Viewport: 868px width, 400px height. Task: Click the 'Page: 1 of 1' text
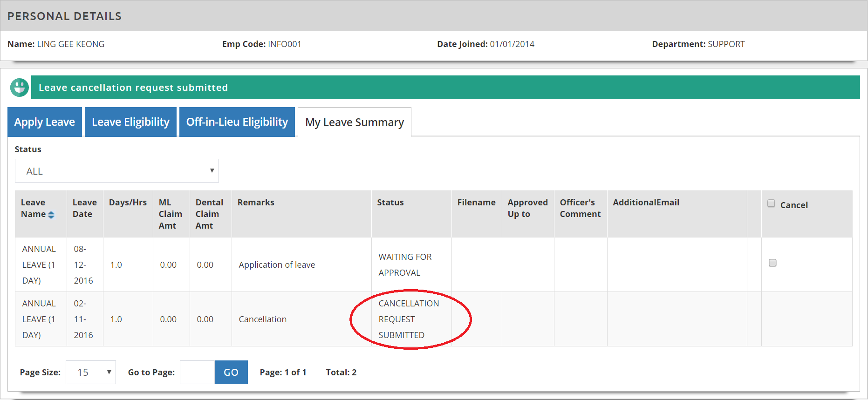[283, 372]
